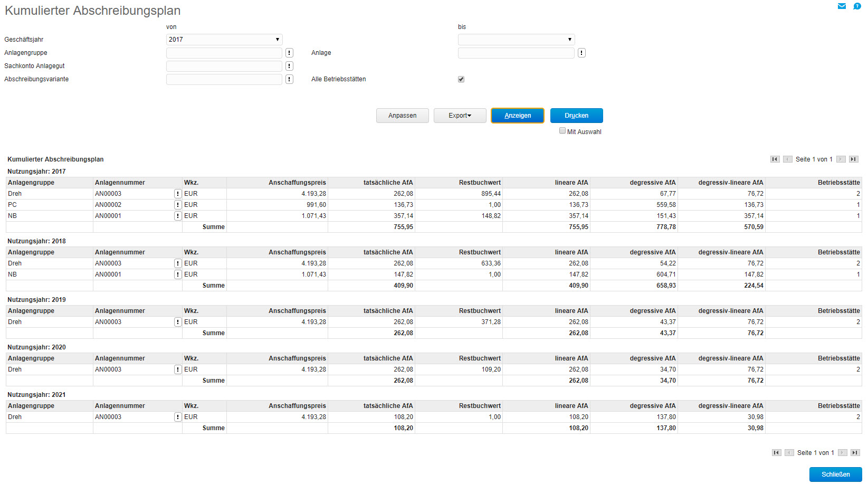Click the Drucken button

click(576, 116)
